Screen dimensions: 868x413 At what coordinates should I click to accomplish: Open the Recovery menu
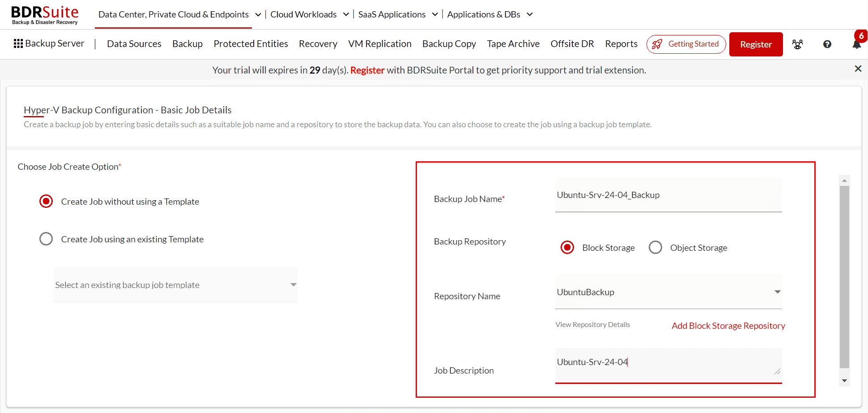coord(318,43)
